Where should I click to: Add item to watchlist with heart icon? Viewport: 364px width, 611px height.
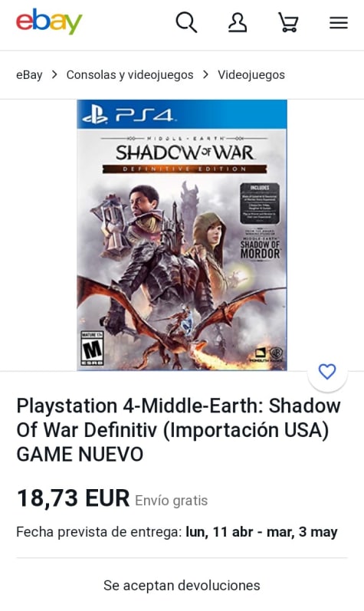(327, 371)
